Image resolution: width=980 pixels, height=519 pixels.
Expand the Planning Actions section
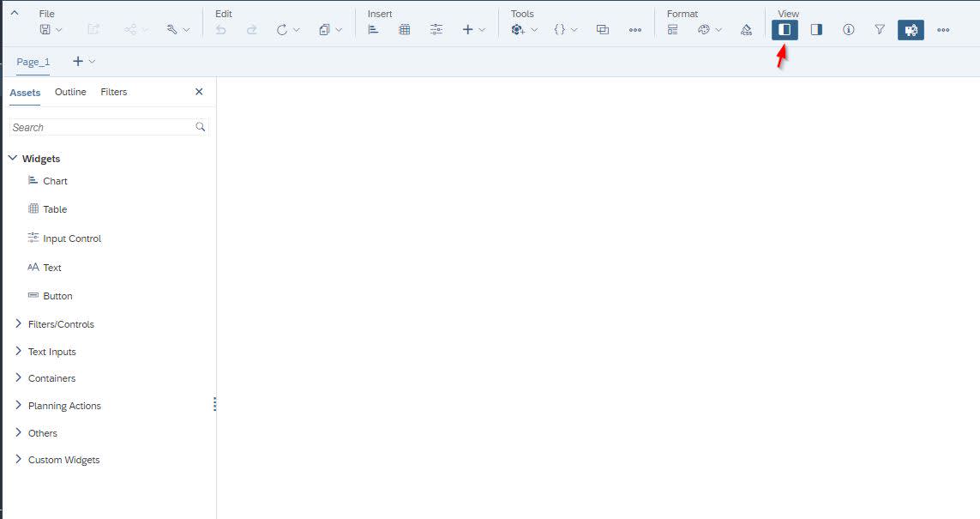click(18, 405)
